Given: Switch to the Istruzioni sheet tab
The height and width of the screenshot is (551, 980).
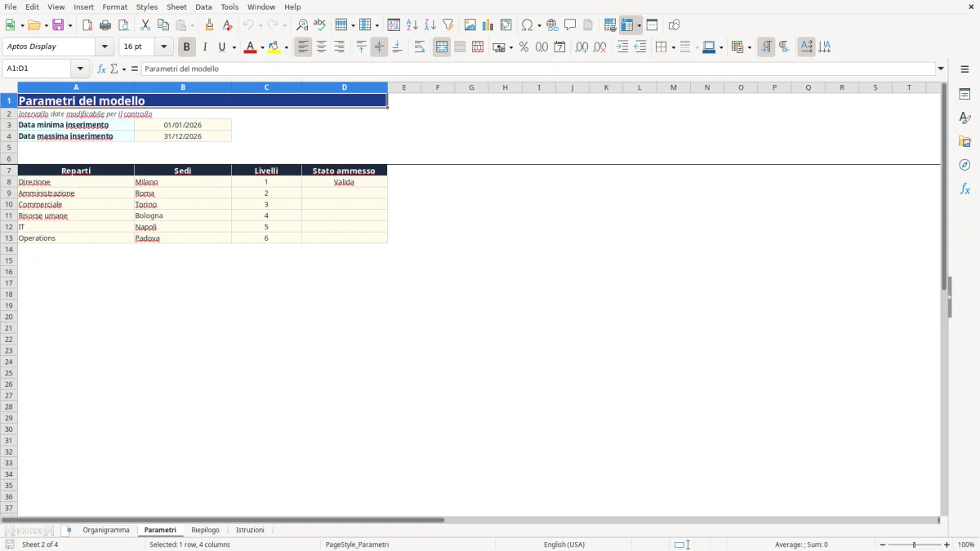Looking at the screenshot, I should (x=250, y=530).
